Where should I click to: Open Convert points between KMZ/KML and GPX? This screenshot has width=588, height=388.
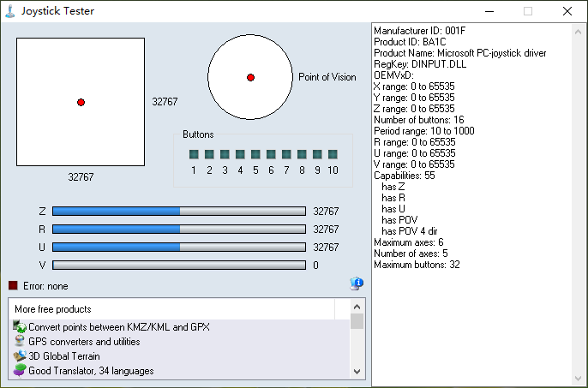[x=118, y=327]
